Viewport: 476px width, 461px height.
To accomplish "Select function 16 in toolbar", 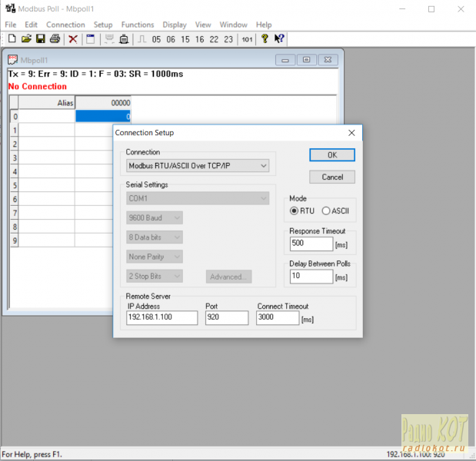I will [199, 39].
